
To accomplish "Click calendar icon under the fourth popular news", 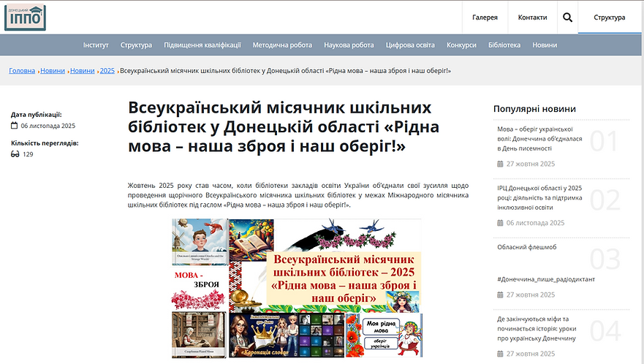I will pos(500,354).
